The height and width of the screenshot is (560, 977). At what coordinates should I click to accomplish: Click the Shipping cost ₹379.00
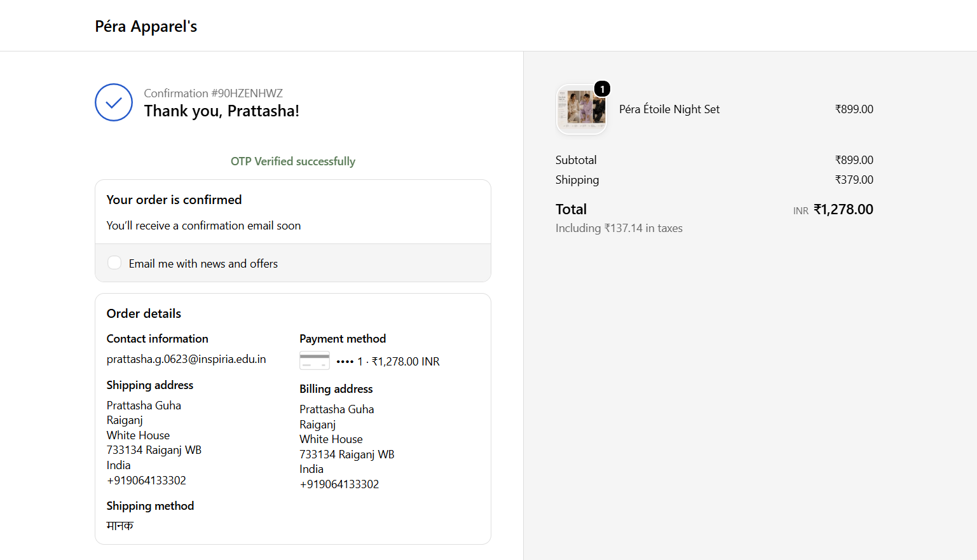point(854,180)
